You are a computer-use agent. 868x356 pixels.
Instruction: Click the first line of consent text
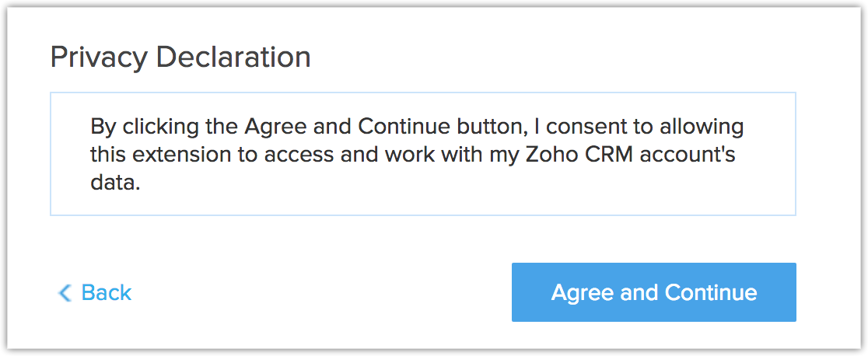417,127
